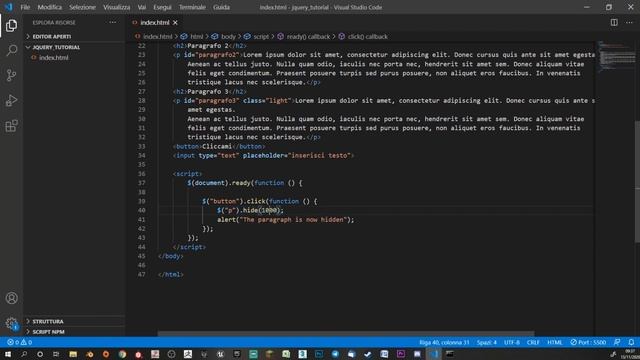Open the Accounts menu icon
The width and height of the screenshot is (640, 360).
pyautogui.click(x=11, y=298)
